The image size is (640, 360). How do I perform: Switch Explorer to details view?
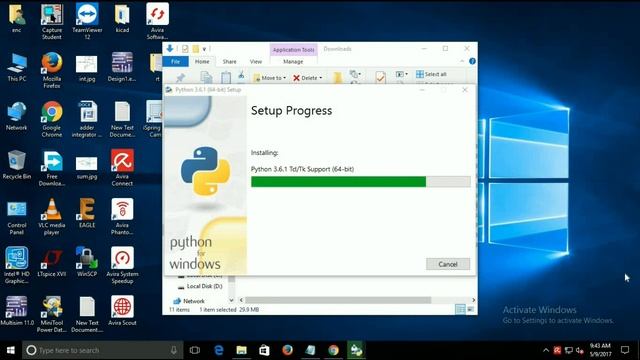(460, 310)
